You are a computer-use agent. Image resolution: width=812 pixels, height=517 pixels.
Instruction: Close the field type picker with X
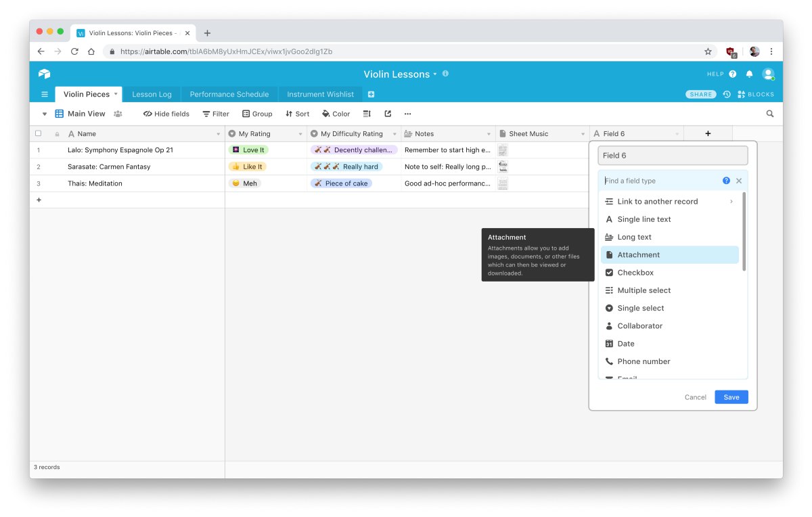(x=739, y=181)
